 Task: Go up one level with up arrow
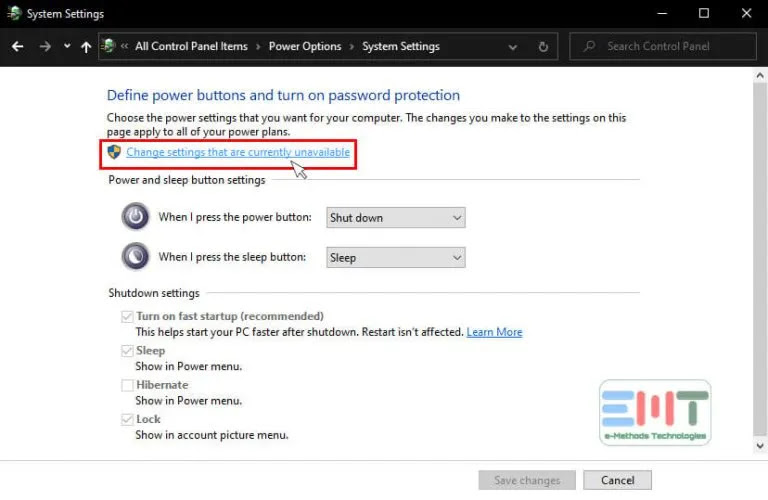pyautogui.click(x=86, y=47)
